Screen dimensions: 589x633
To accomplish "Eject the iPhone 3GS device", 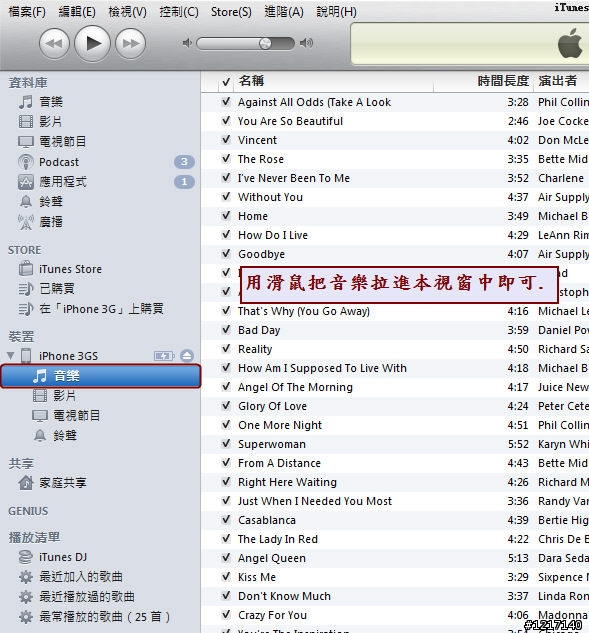I will point(187,356).
